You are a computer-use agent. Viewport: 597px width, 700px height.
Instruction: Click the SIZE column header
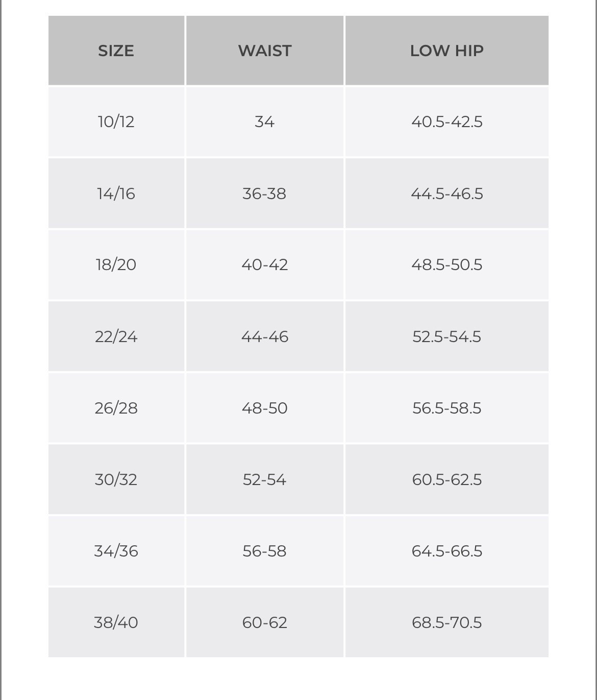click(x=116, y=51)
